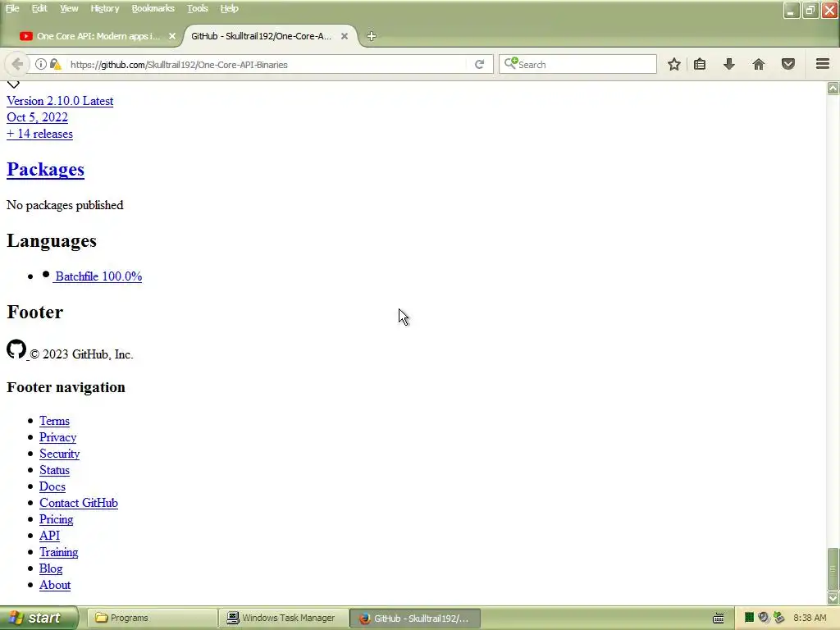This screenshot has height=630, width=840.
Task: Go back using the Firefox back arrow
Action: pyautogui.click(x=16, y=64)
